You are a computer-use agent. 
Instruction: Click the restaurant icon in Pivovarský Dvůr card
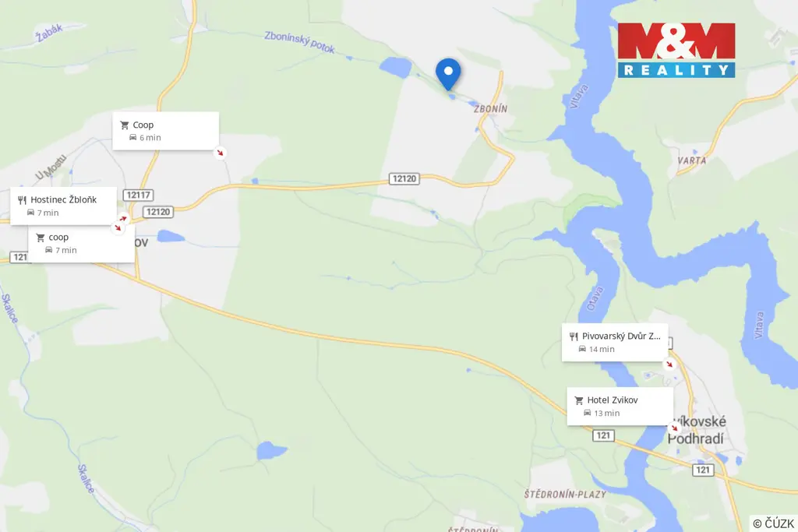[574, 336]
